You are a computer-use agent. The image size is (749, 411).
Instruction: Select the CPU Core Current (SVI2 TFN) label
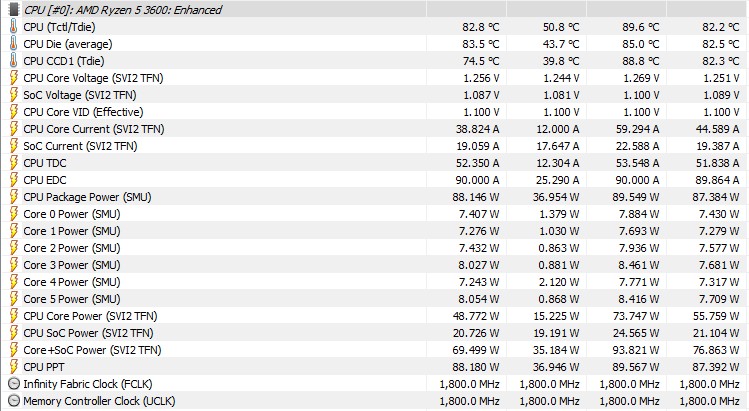(x=94, y=129)
